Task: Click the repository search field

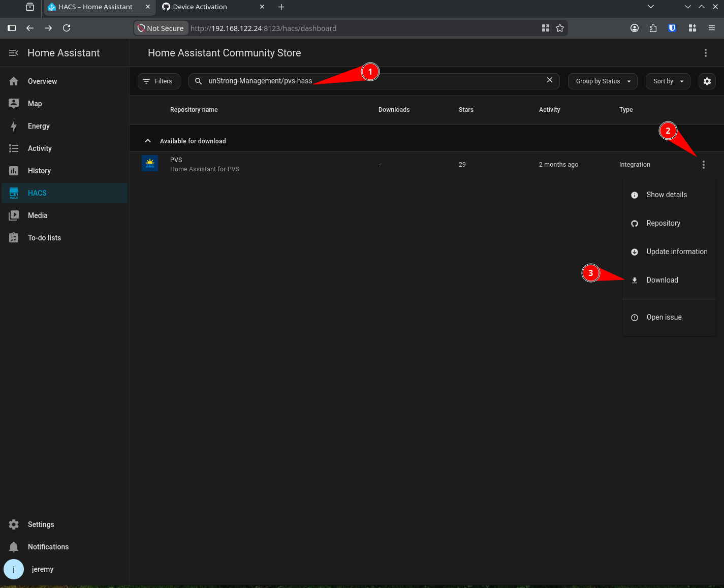Action: [374, 81]
